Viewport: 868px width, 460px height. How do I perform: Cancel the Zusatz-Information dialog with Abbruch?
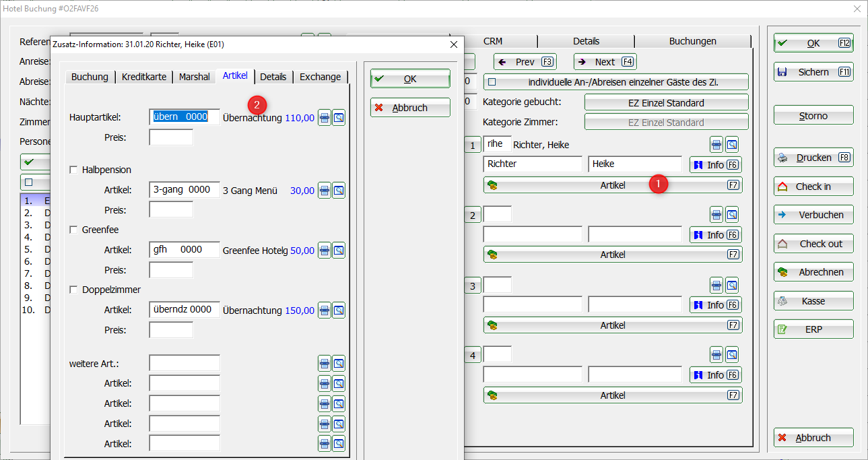[x=410, y=108]
